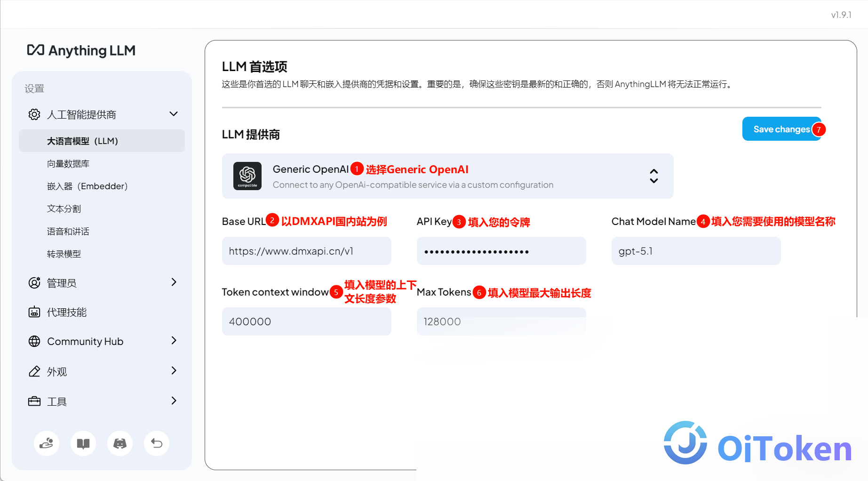Open the Discord icon in the sidebar footer
The height and width of the screenshot is (481, 868).
pyautogui.click(x=120, y=443)
